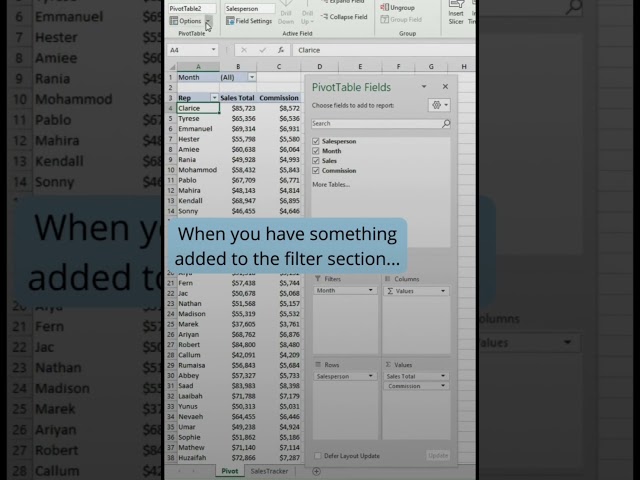Viewport: 640px width, 480px height.
Task: Add a new sheet with plus icon
Action: click(316, 471)
